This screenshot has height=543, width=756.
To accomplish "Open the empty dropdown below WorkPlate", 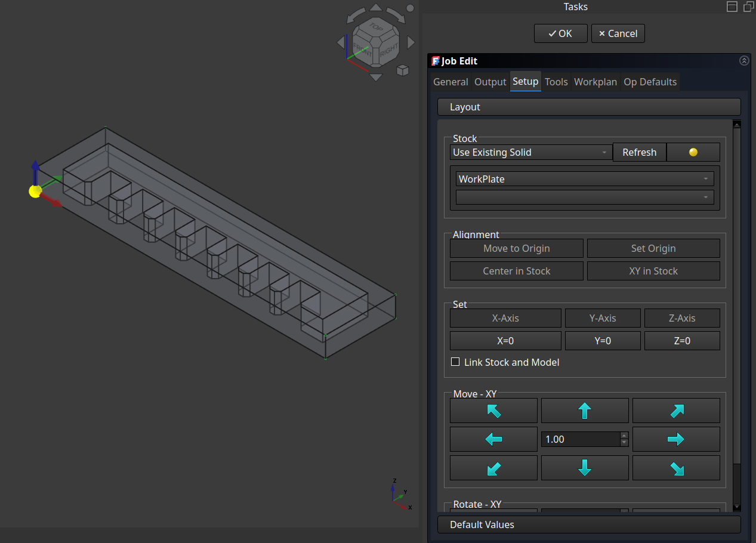I will 585,197.
